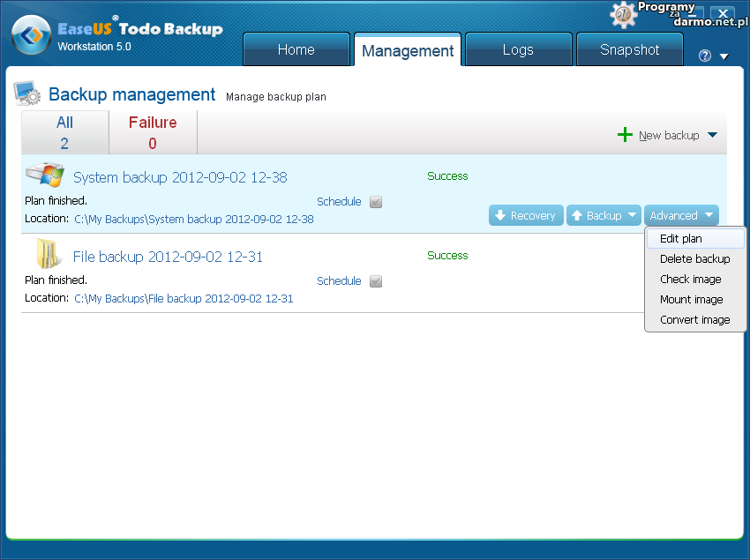The image size is (750, 560).
Task: Expand the Backup button dropdown arrow
Action: (x=632, y=216)
